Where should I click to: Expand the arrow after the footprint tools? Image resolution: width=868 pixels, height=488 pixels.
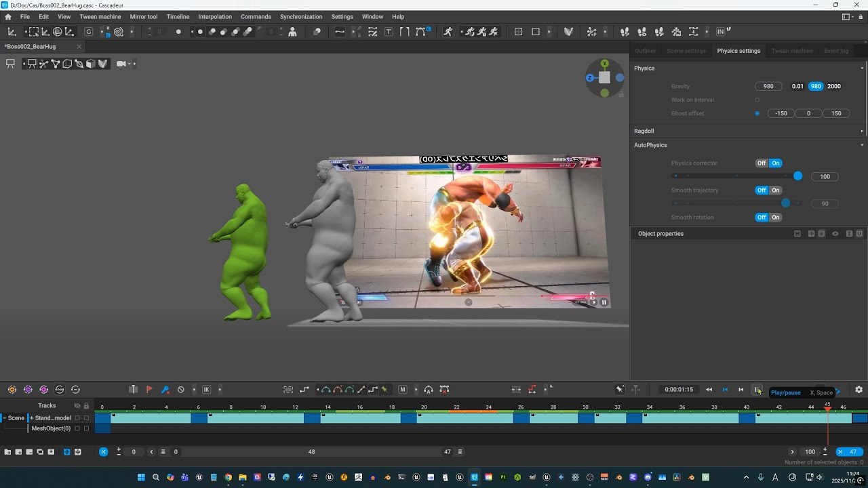(707, 32)
